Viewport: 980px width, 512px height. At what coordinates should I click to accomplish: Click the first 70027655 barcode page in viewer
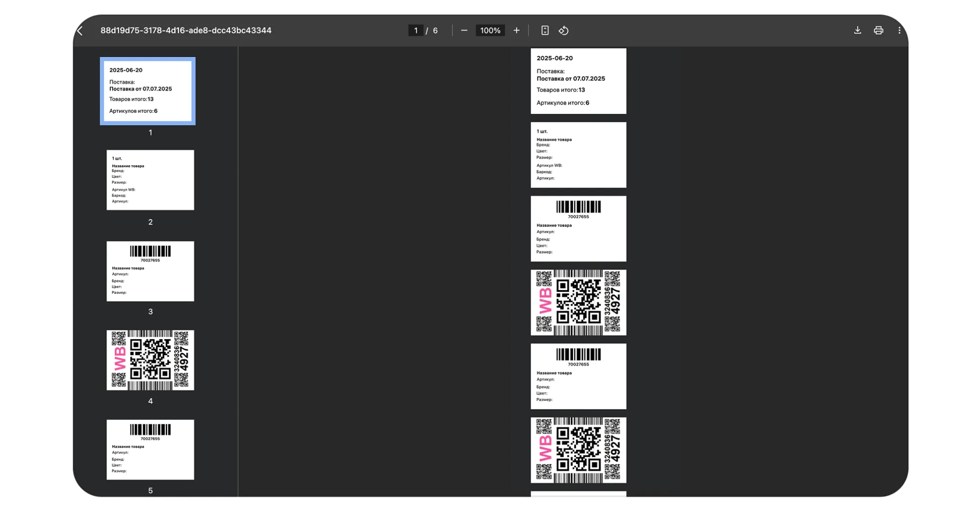578,229
